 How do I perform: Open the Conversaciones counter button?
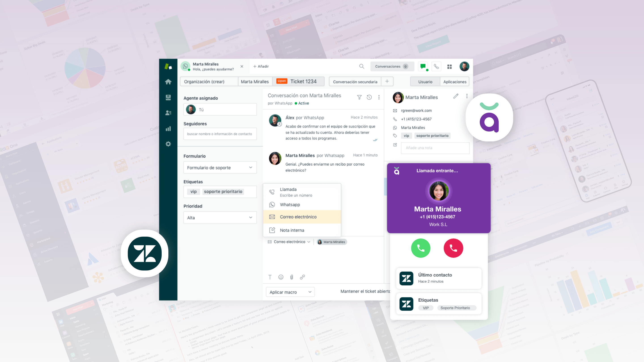click(x=392, y=66)
